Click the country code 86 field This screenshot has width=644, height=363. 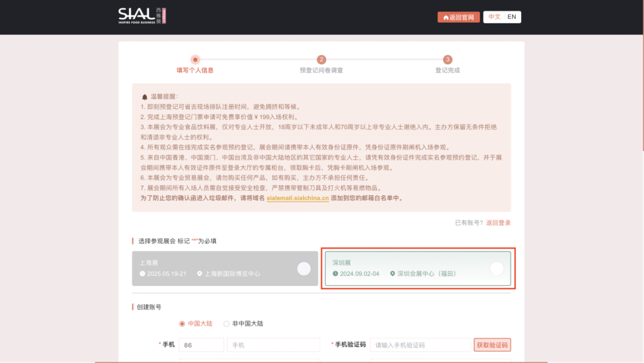(201, 345)
